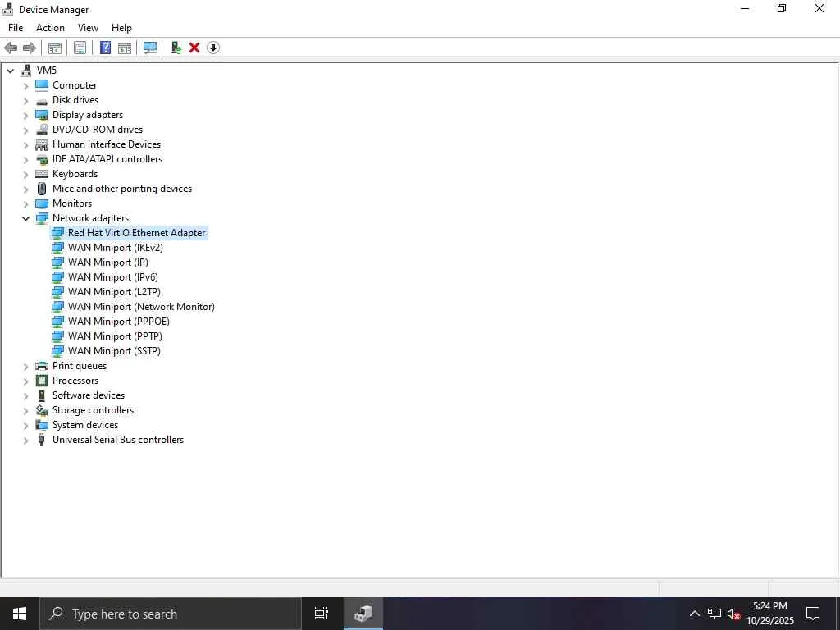Viewport: 840px width, 630px height.
Task: Scan for hardware changes monitor icon
Action: coord(150,48)
